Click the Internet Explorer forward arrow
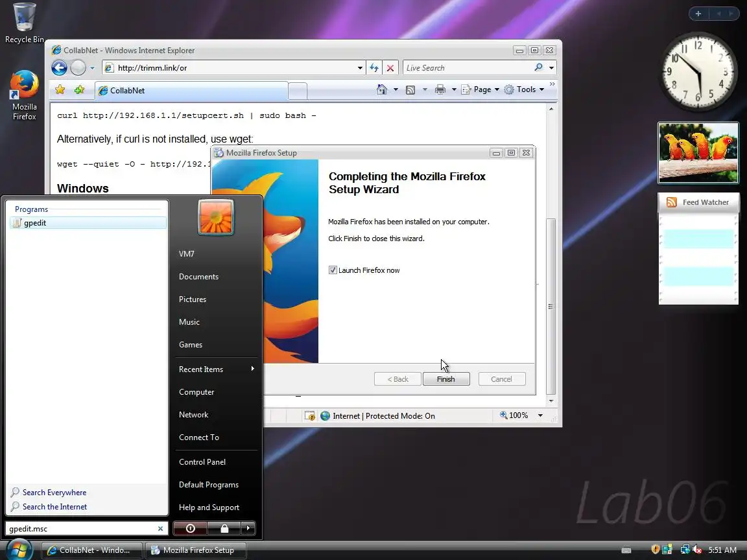Viewport: 747px width, 560px height. click(78, 68)
